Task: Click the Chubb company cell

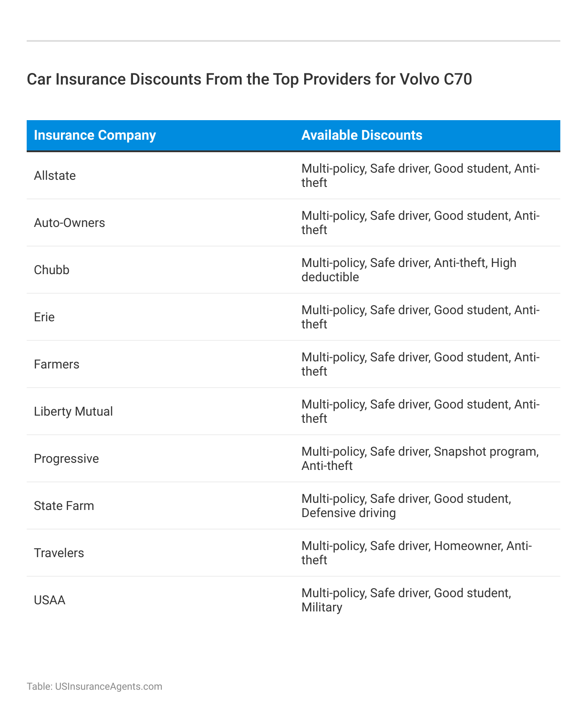Action: pyautogui.click(x=52, y=270)
